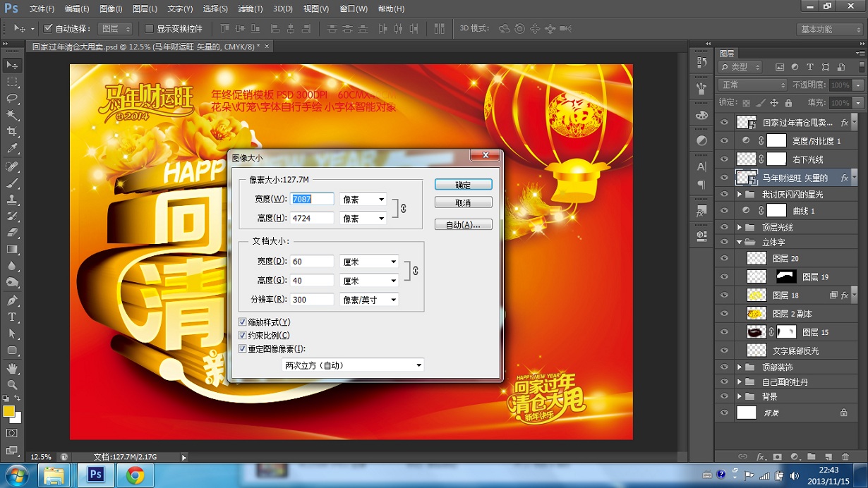Hide the 图层 20 layer

(x=724, y=259)
